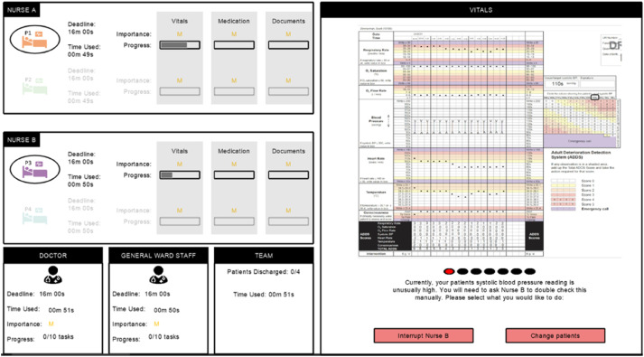The height and width of the screenshot is (357, 644).
Task: Open the Nurse B panel header
Action: coord(22,140)
